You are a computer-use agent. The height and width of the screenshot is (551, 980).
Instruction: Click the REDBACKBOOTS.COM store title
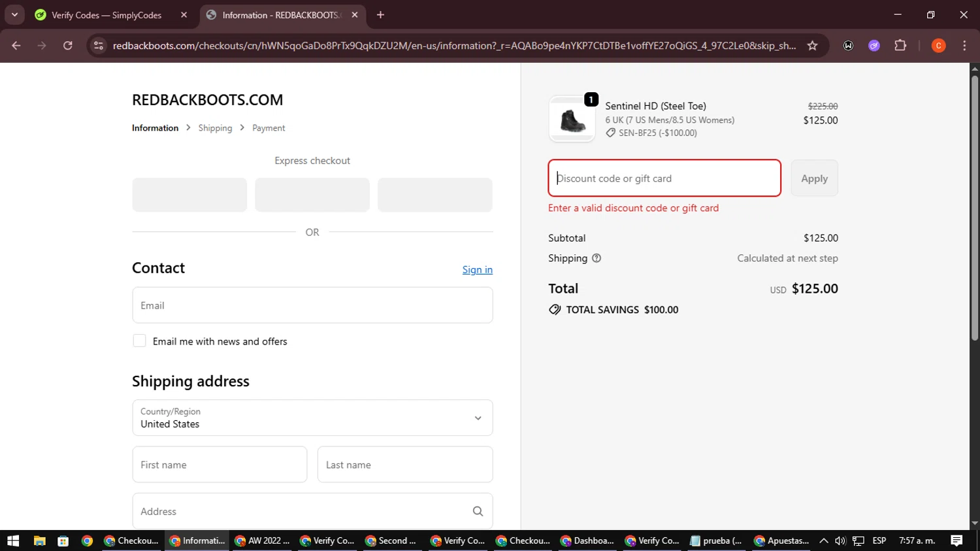tap(208, 100)
